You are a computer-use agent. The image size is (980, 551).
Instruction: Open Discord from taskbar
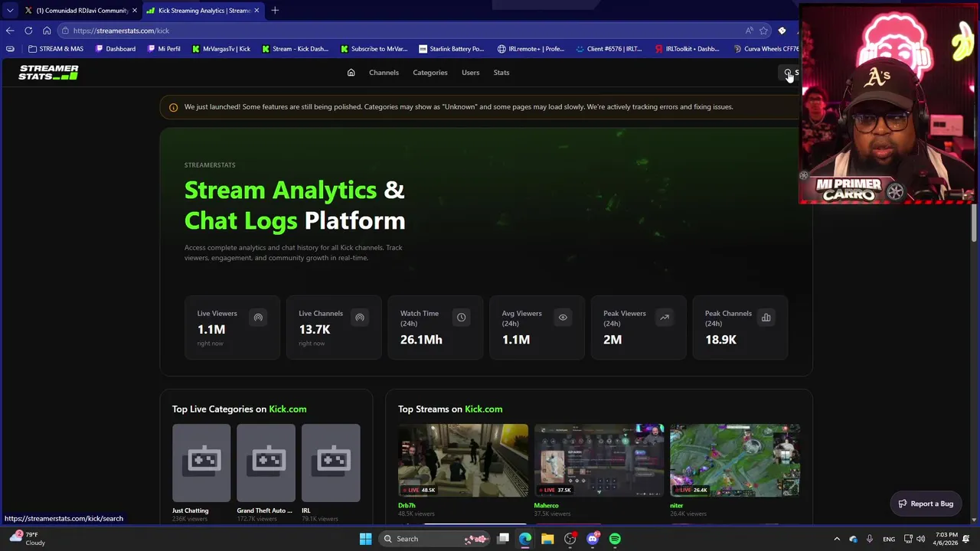[593, 539]
